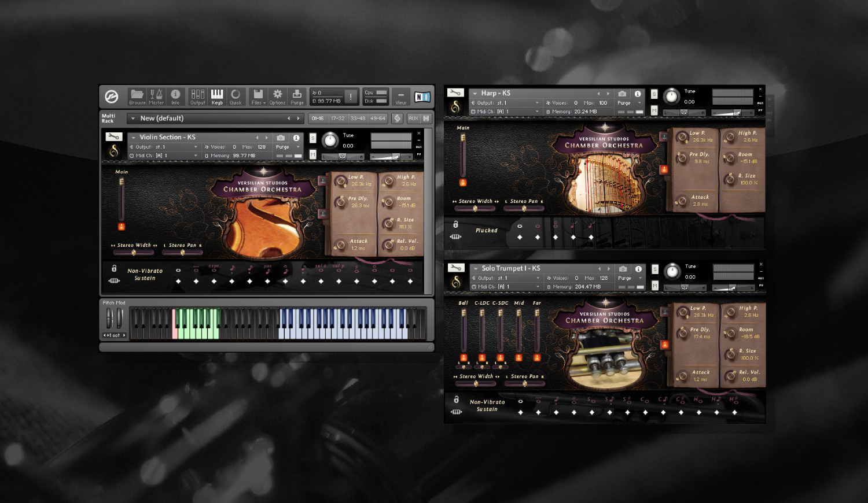Take snapshot for Violin Section camera icon

point(281,138)
